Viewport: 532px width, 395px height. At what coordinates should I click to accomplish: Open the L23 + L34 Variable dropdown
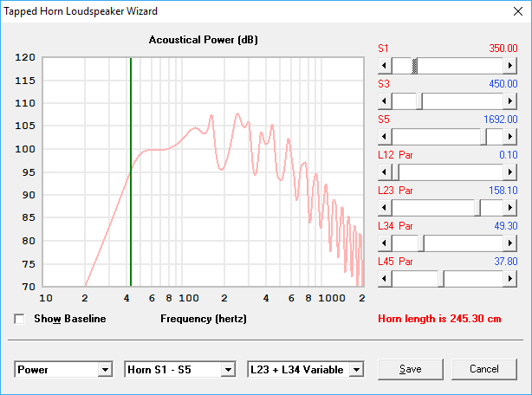click(x=357, y=369)
